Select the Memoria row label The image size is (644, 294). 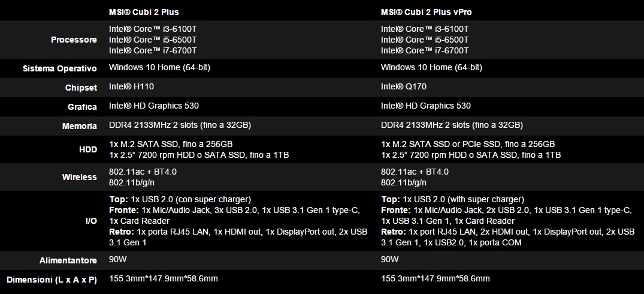tap(80, 126)
